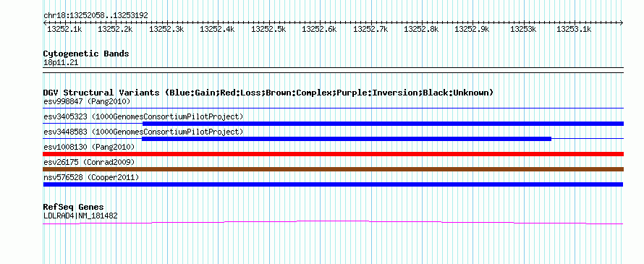Screen dimensions: 644x264
Task: Click the 13252.1k ruler tick label
Action: click(x=64, y=29)
